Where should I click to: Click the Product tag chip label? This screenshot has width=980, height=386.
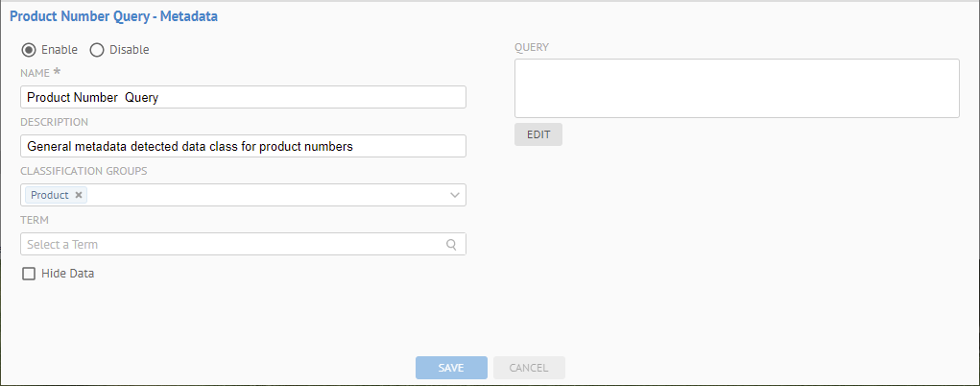49,195
